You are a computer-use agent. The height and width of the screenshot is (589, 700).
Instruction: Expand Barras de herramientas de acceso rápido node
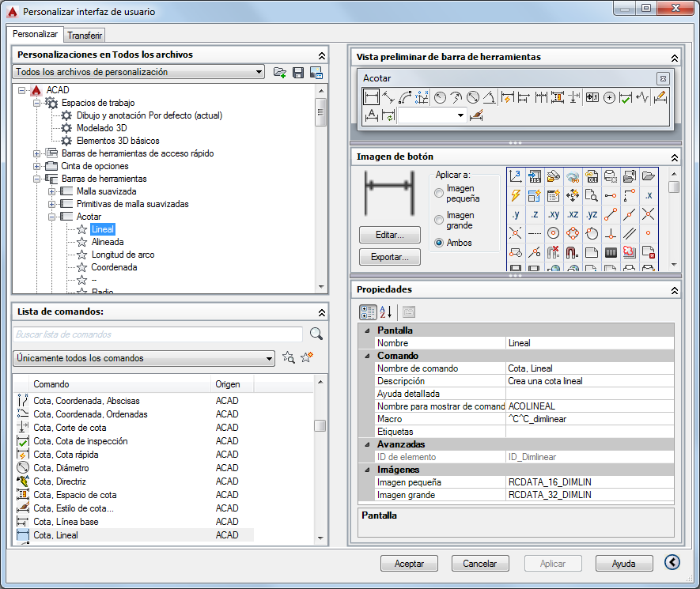(36, 153)
